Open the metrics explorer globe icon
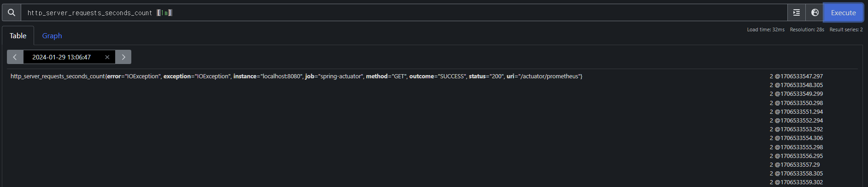This screenshot has width=868, height=187. (815, 12)
